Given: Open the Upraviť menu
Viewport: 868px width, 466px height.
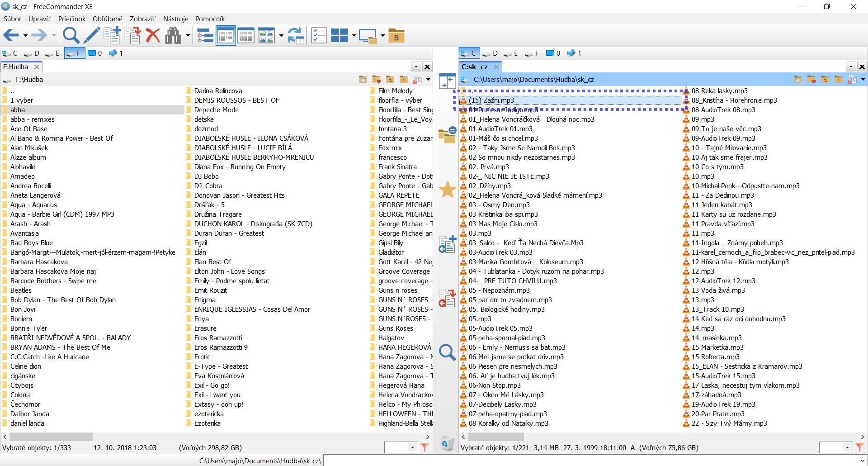Looking at the screenshot, I should coord(39,19).
